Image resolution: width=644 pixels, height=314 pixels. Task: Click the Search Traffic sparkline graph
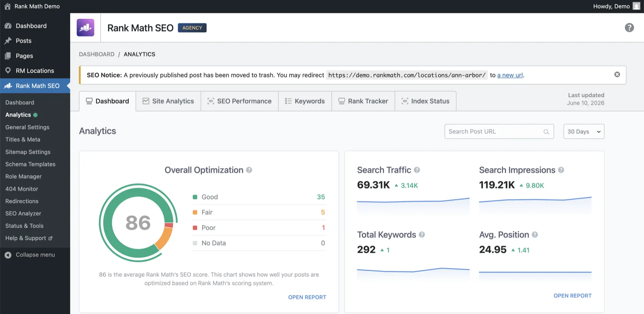click(x=413, y=206)
